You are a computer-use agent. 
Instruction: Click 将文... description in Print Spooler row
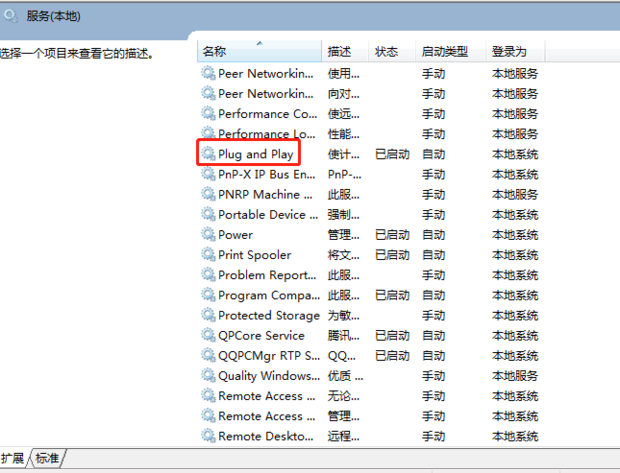[x=344, y=255]
